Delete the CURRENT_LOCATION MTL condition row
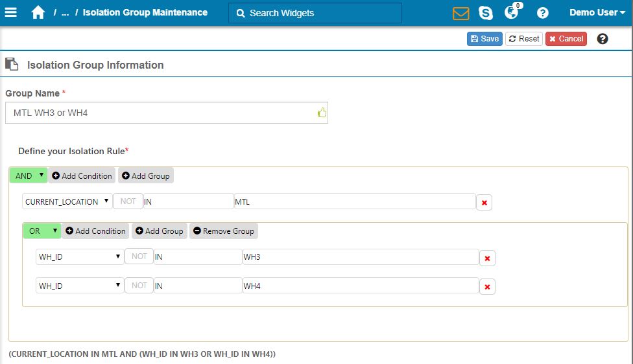The height and width of the screenshot is (364, 633). 484,203
